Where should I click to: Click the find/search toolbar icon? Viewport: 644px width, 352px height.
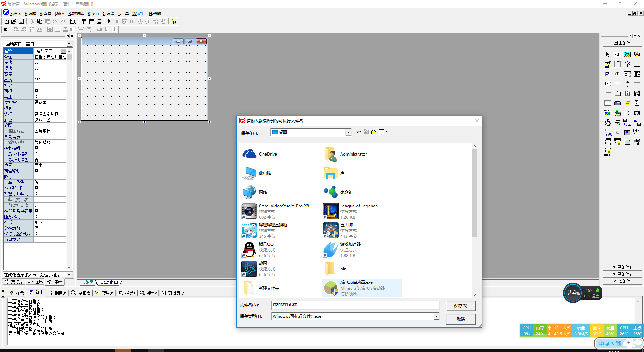73,21
